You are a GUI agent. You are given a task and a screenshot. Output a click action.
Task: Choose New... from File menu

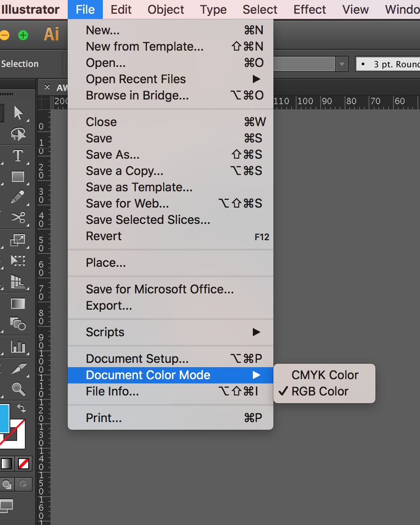pos(171,30)
